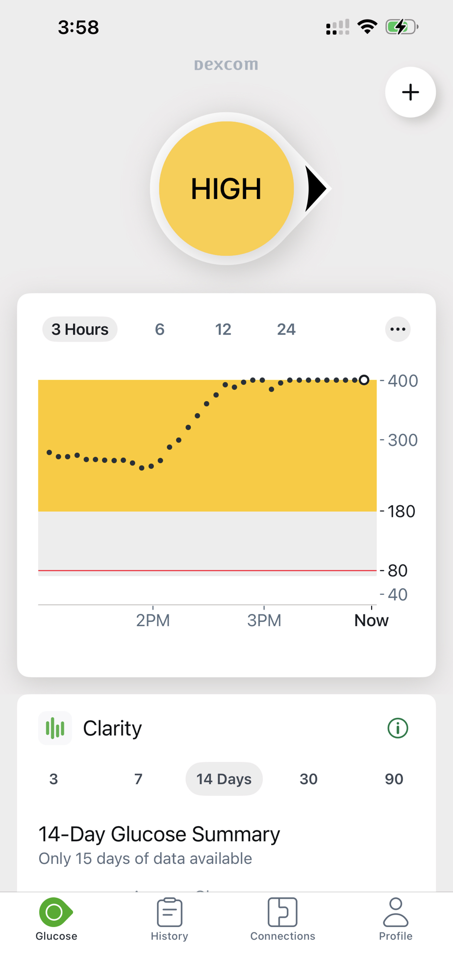Go to the Profile tab
The height and width of the screenshot is (980, 453).
pyautogui.click(x=396, y=919)
